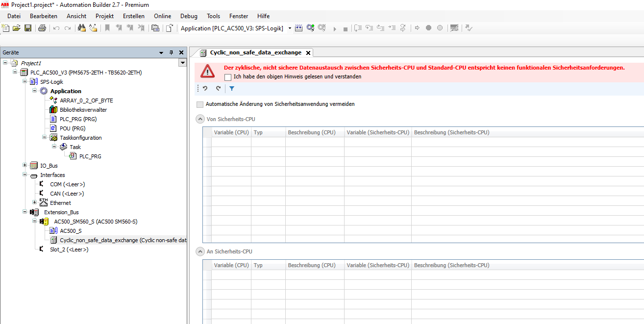The width and height of the screenshot is (644, 324).
Task: Click the New Project toolbar icon
Action: 6,28
